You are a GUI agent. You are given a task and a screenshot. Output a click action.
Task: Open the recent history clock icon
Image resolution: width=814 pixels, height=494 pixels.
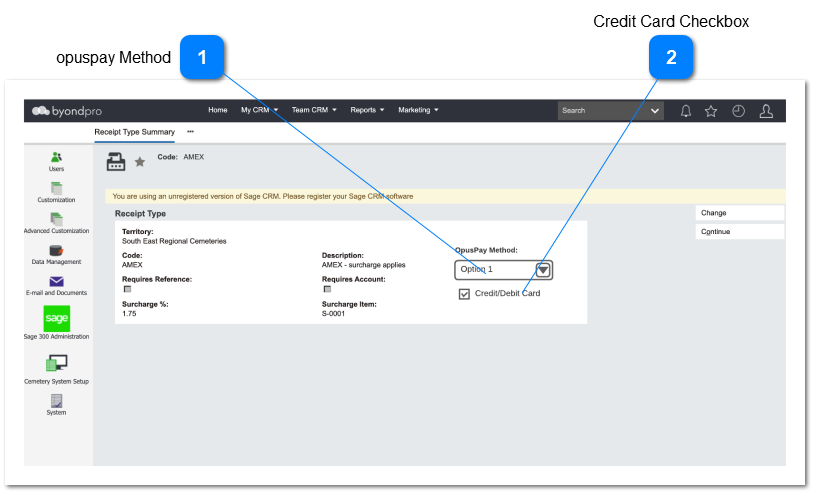coord(738,111)
